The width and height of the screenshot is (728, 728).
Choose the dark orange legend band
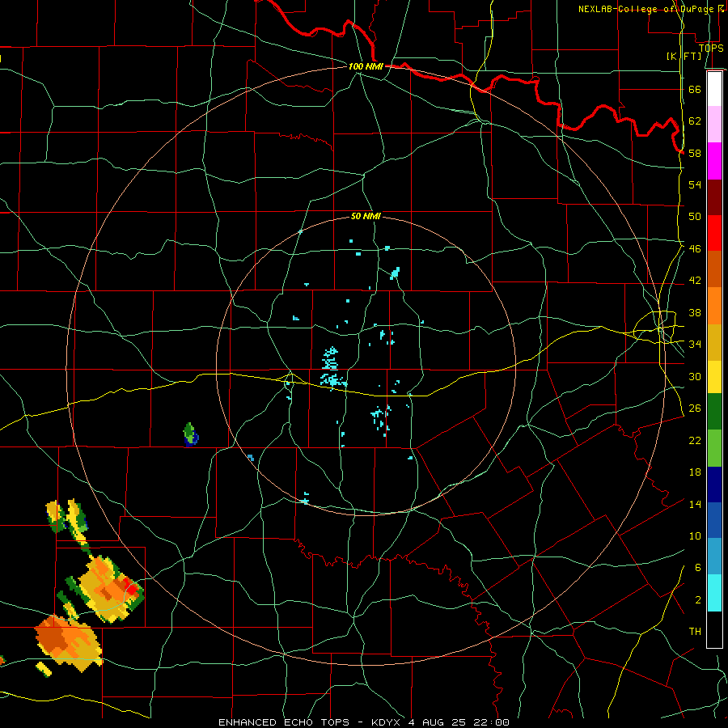714,269
